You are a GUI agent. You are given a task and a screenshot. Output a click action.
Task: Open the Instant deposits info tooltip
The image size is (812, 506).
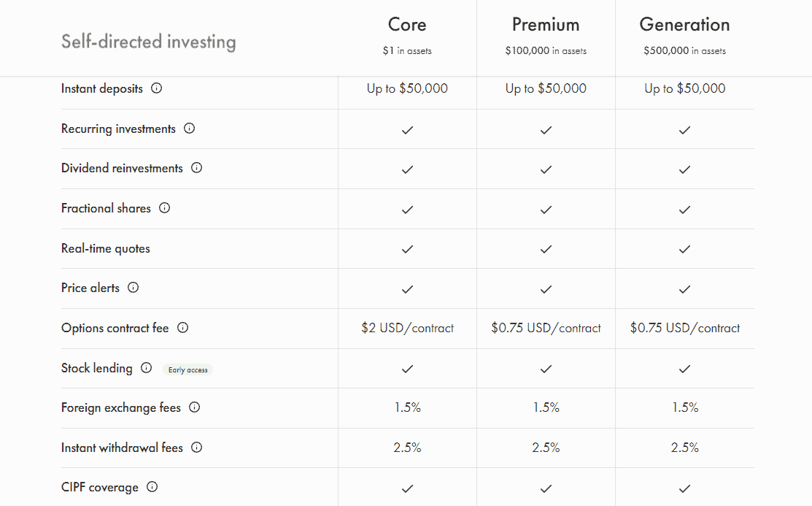[x=156, y=88]
